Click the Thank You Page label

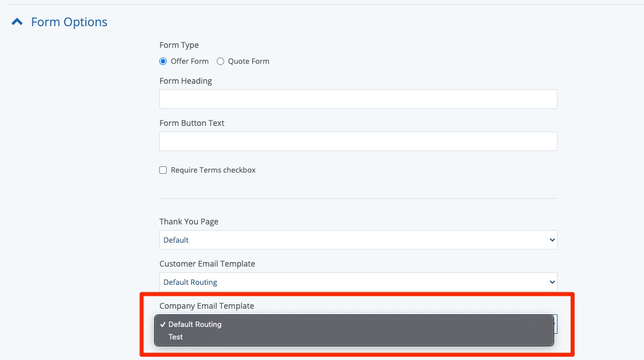click(x=188, y=222)
